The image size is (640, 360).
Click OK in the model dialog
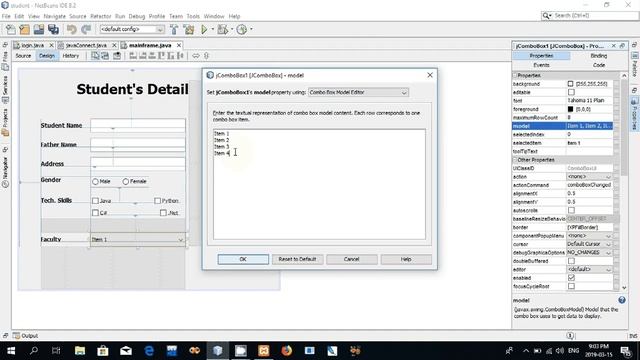[243, 259]
